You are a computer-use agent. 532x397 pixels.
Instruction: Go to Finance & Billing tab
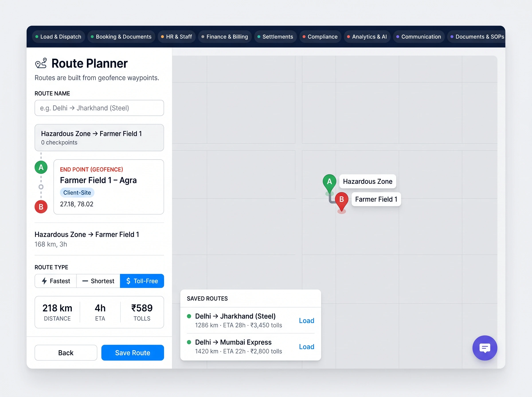click(225, 37)
